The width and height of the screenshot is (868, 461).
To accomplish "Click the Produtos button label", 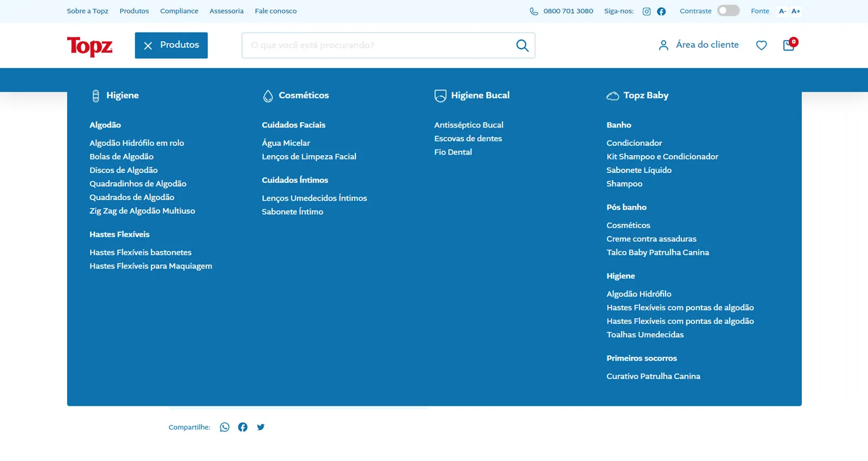I will click(x=180, y=45).
